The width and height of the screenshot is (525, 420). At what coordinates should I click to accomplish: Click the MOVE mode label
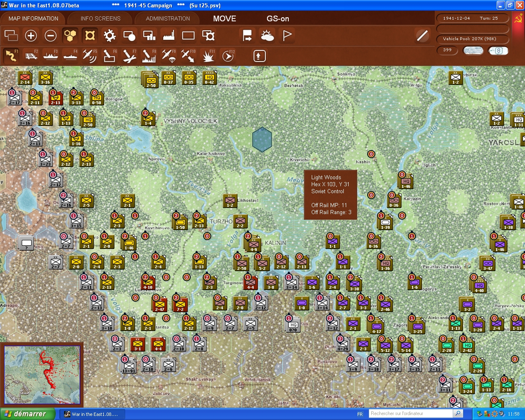click(224, 19)
